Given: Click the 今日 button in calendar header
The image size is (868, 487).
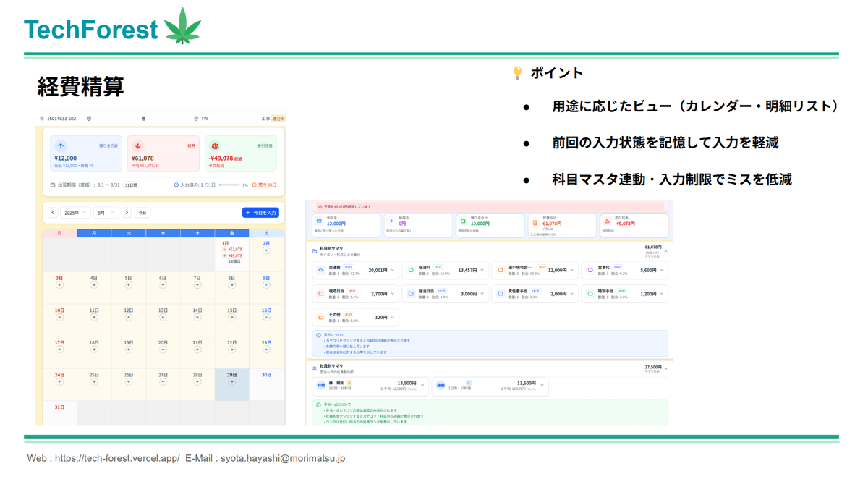Looking at the screenshot, I should pyautogui.click(x=142, y=213).
